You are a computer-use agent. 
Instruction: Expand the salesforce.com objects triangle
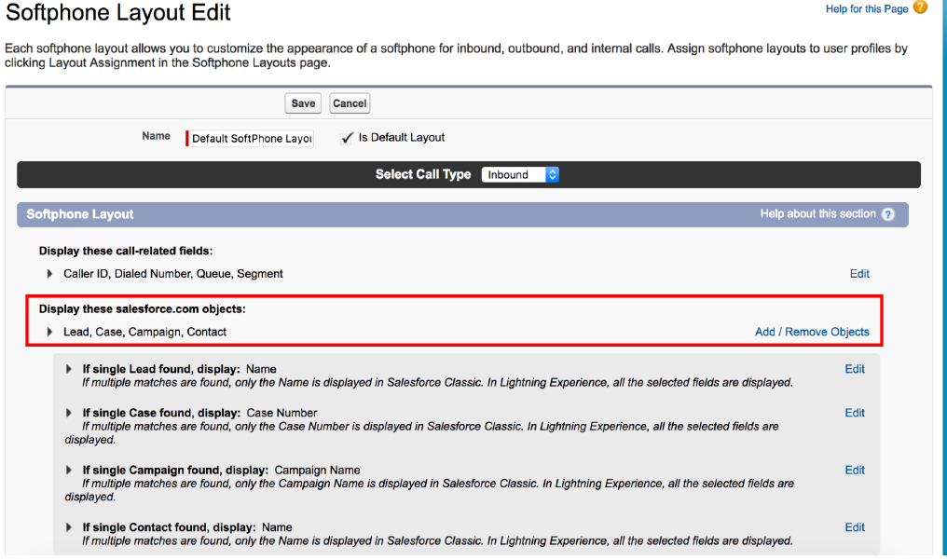pyautogui.click(x=50, y=332)
